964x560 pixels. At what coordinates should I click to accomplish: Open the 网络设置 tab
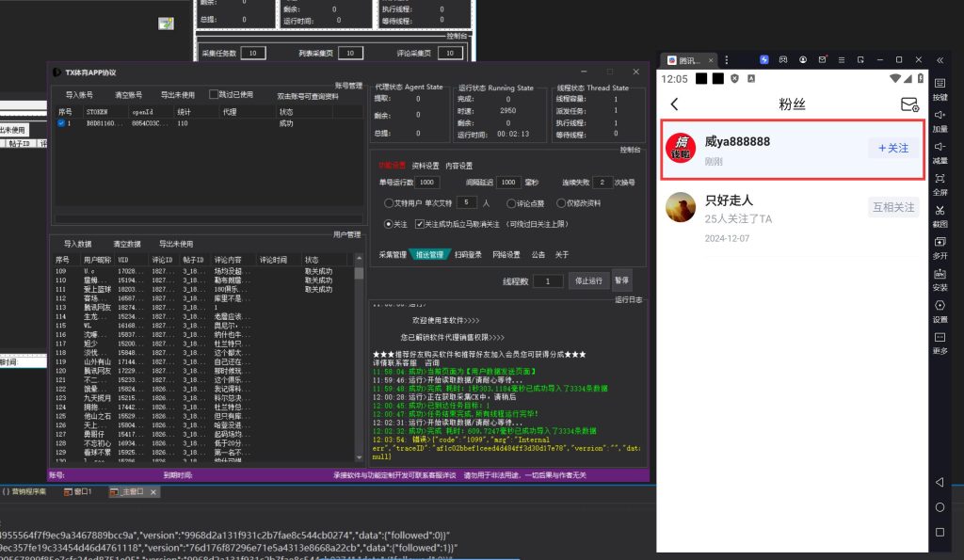click(506, 254)
